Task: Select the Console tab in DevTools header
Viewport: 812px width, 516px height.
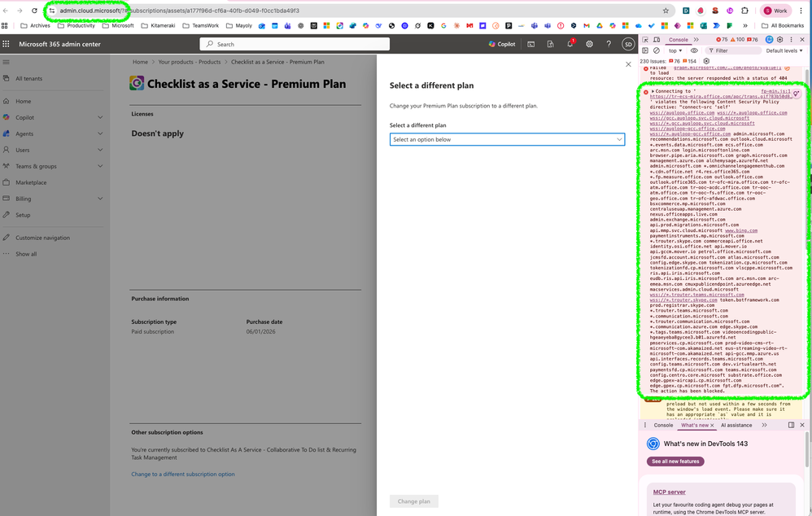Action: pos(678,39)
